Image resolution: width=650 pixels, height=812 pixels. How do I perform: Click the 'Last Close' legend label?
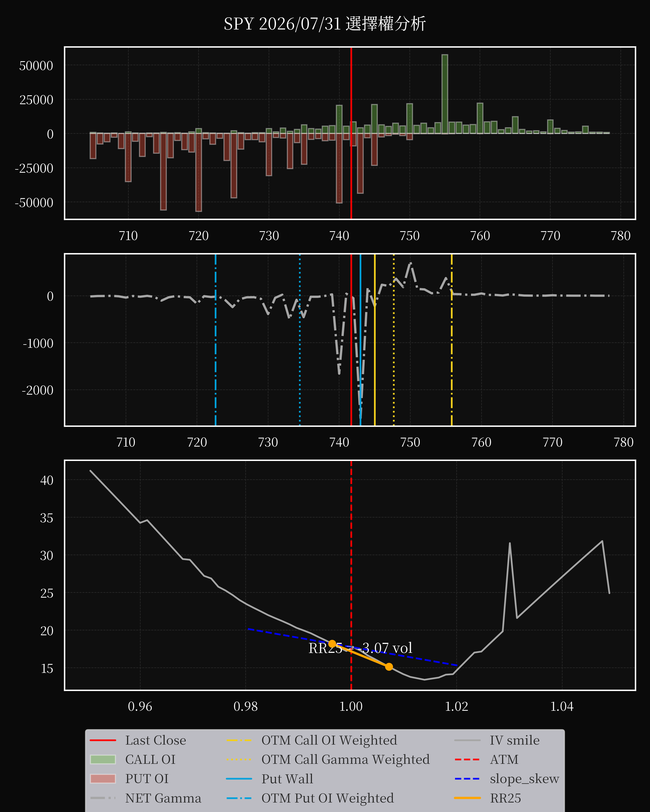(x=156, y=740)
